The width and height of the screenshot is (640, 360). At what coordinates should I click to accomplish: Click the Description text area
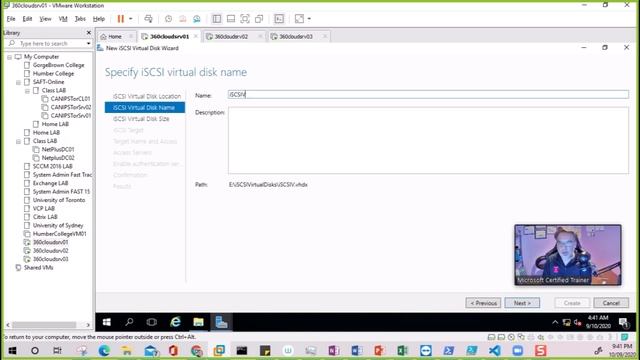[x=428, y=140]
